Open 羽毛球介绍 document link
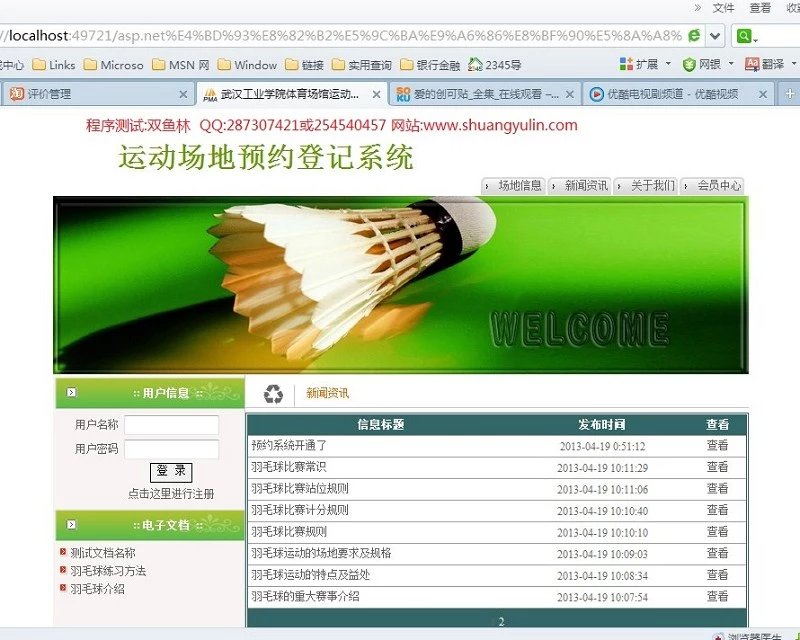 click(x=97, y=588)
